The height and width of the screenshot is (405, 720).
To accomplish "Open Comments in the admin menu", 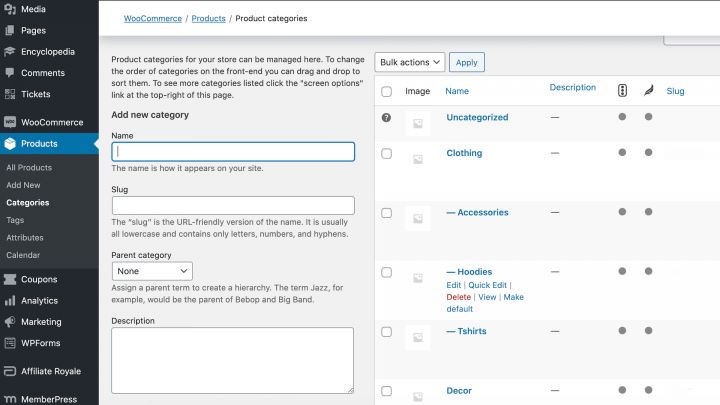I will coord(43,73).
